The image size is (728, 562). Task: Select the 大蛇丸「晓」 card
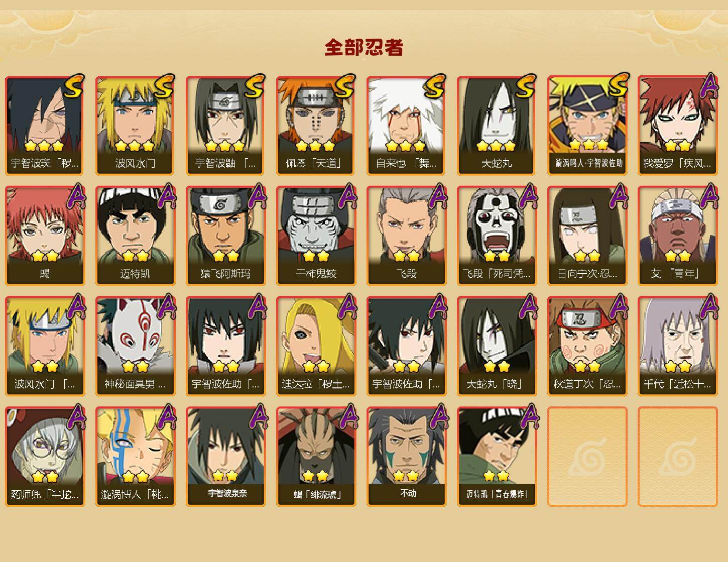pyautogui.click(x=497, y=346)
